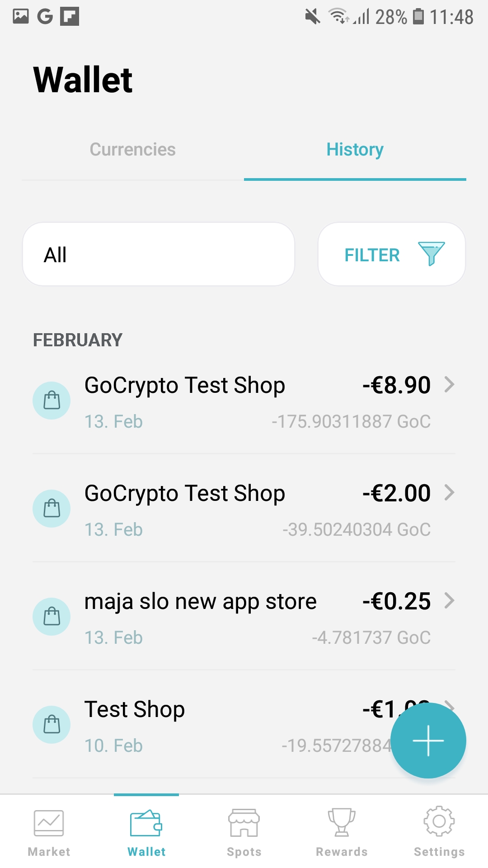This screenshot has width=488, height=868.
Task: Select the History tab
Action: [355, 150]
